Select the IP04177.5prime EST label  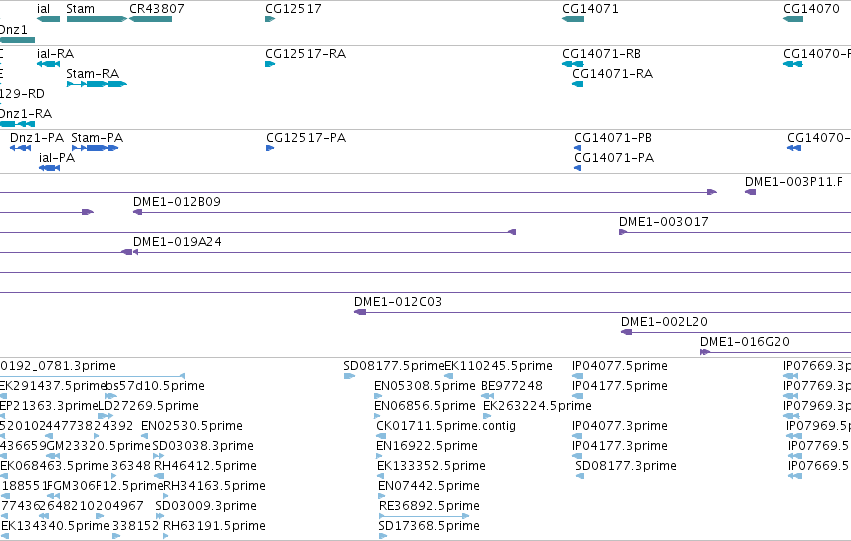[620, 386]
